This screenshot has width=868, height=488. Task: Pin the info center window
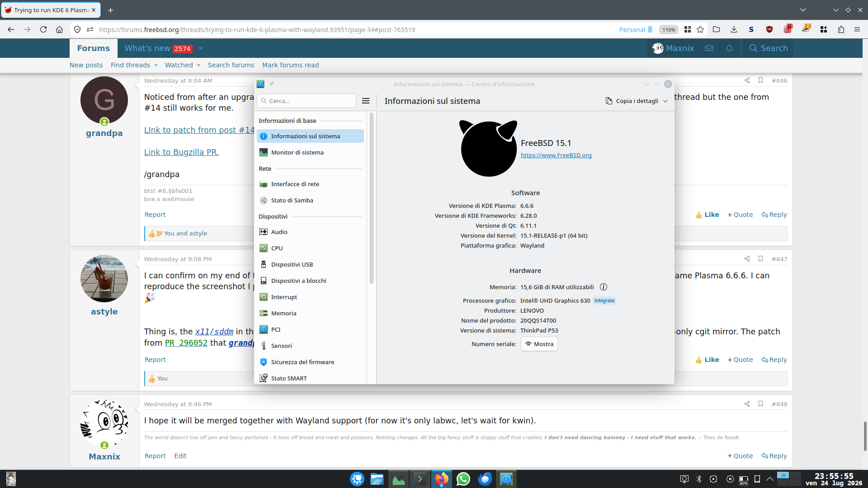[271, 84]
